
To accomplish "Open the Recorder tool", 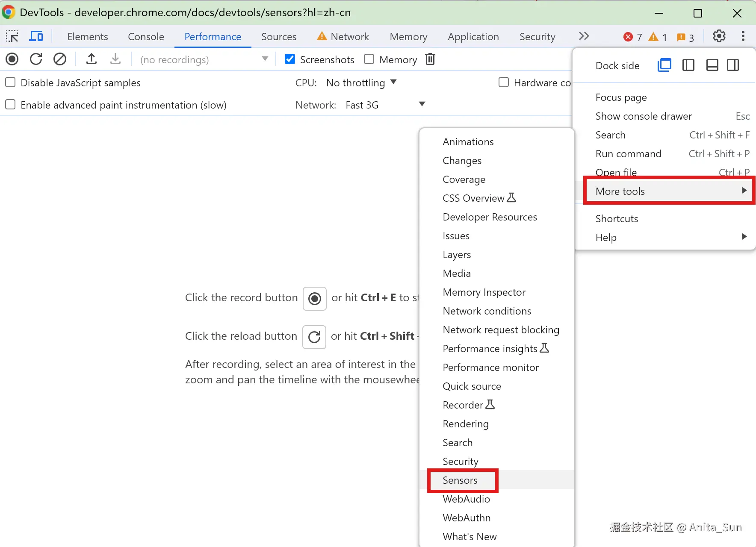I will coord(497,405).
